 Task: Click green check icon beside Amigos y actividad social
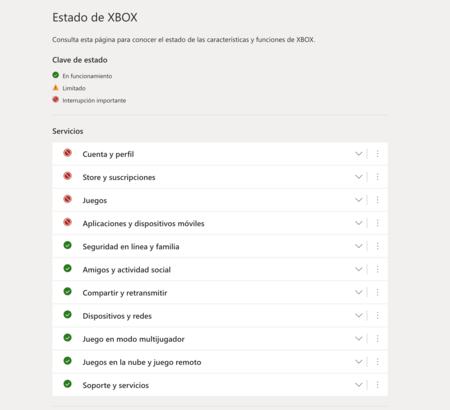(x=68, y=268)
